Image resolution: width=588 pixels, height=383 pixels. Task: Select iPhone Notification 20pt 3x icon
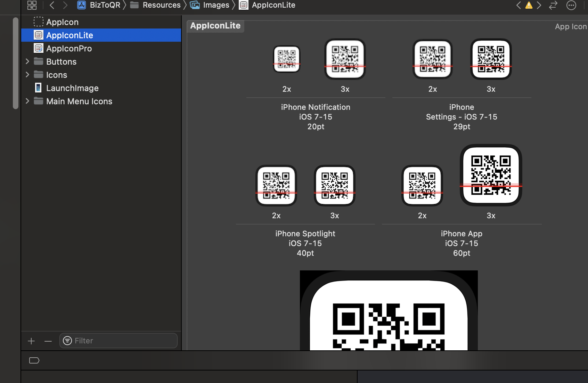[x=345, y=59]
